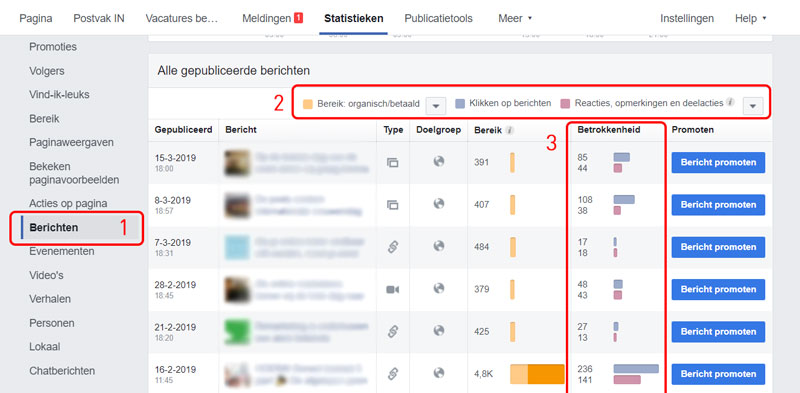Expand the dropdown after Reacties, opmerkingen en deelacties

[753, 106]
